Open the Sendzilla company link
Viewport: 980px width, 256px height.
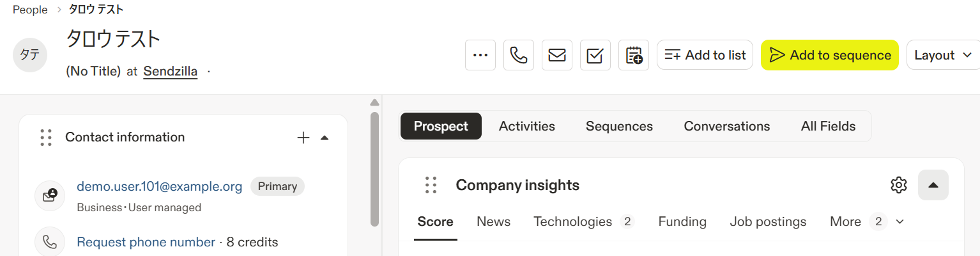(x=170, y=71)
